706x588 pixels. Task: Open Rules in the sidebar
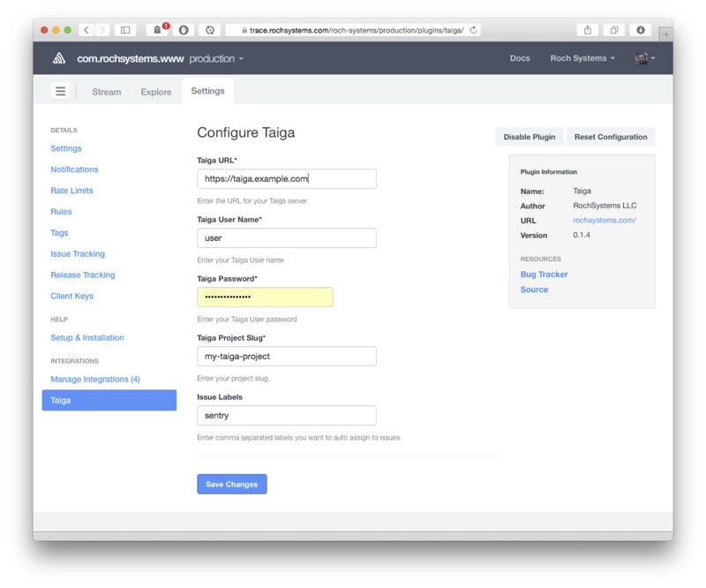pyautogui.click(x=61, y=212)
